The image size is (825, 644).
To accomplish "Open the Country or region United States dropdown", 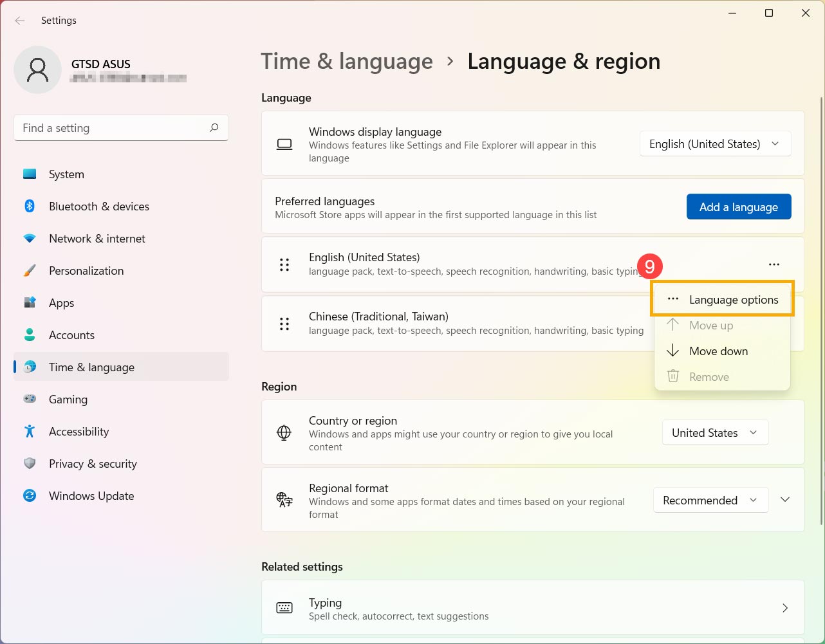I will coord(715,433).
